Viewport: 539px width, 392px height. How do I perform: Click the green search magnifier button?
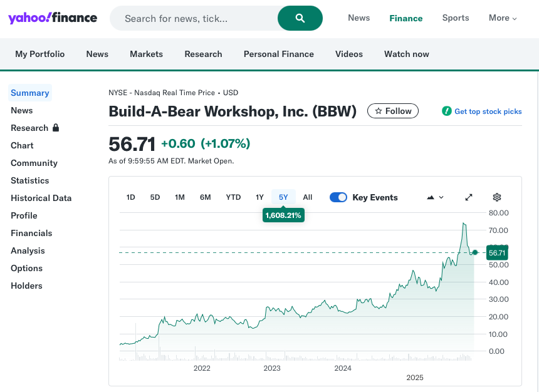tap(300, 18)
